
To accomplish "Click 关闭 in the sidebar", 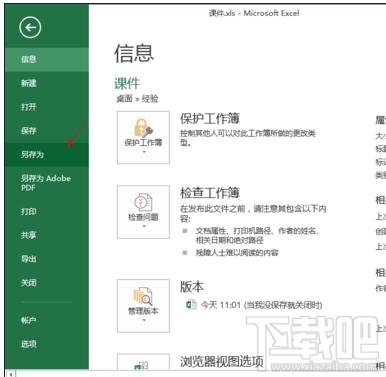I will pos(47,283).
